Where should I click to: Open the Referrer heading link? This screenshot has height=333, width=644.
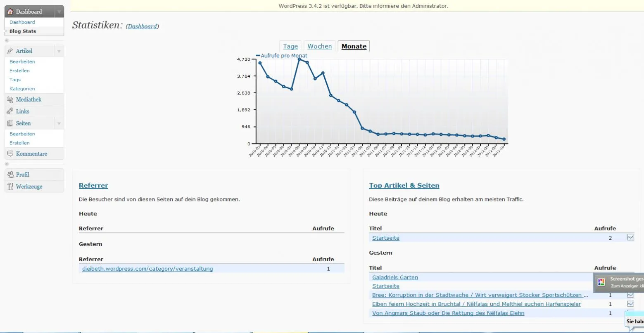pos(93,186)
